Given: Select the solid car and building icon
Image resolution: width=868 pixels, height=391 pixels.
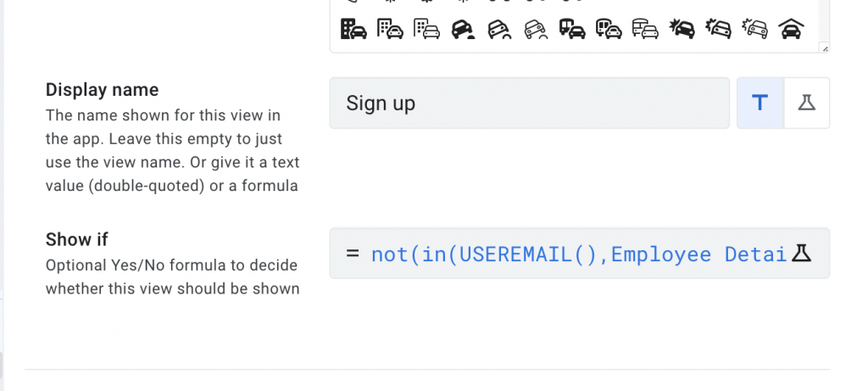Looking at the screenshot, I should 353,29.
